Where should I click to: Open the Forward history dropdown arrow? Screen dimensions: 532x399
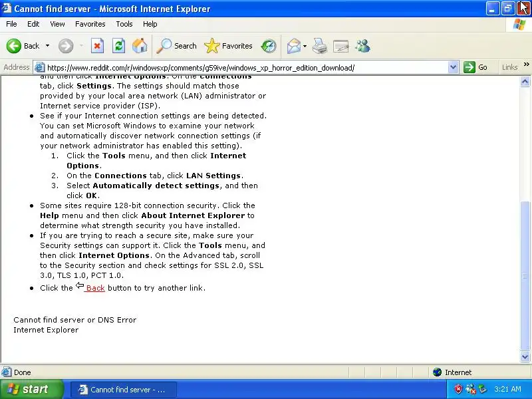[81, 46]
